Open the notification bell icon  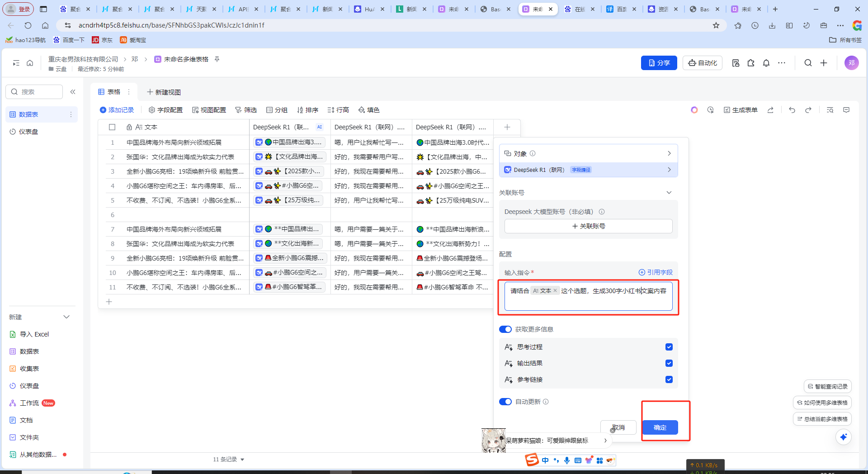point(766,63)
